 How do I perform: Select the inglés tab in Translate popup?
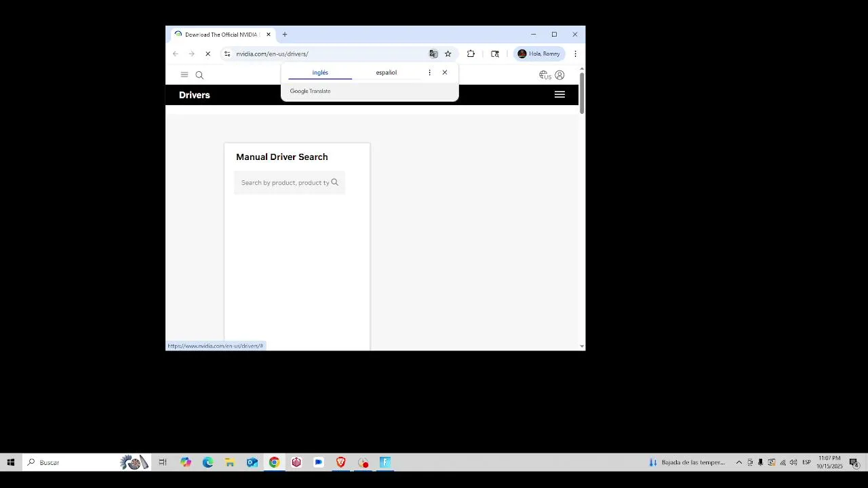[320, 73]
